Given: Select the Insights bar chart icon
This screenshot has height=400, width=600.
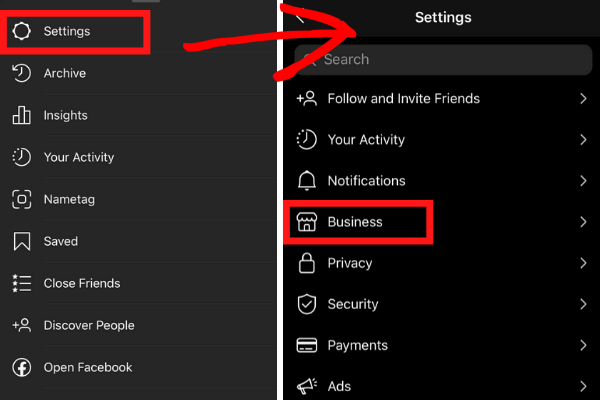Looking at the screenshot, I should 21,115.
